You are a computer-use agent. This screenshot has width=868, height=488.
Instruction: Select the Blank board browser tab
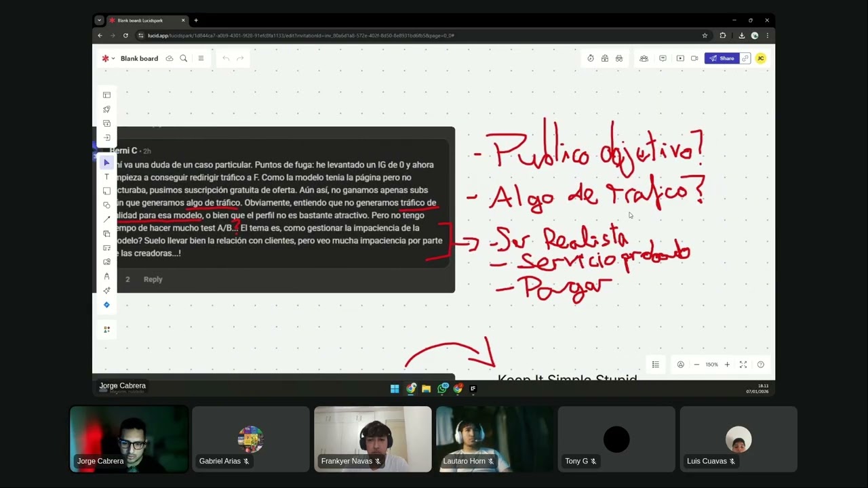pyautogui.click(x=146, y=20)
